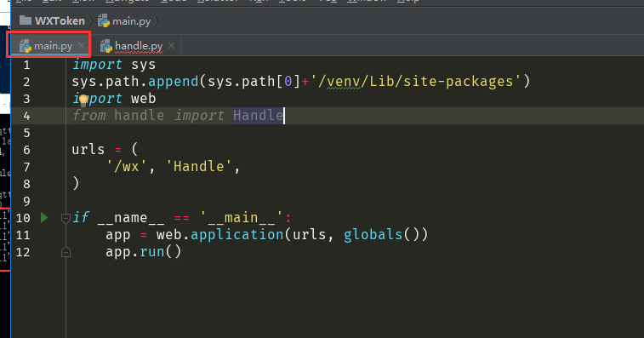Click line number 8 in the gutter
This screenshot has width=644, height=338.
click(26, 184)
